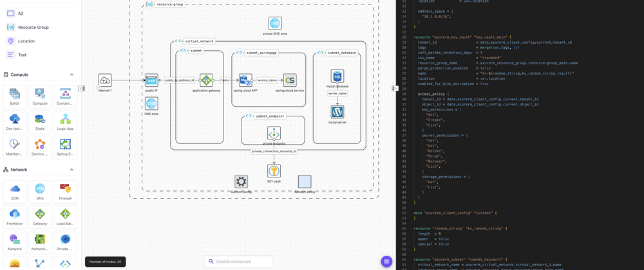644x270 pixels.
Task: Toggle the left sidebar collapse handle
Action: (82, 89)
